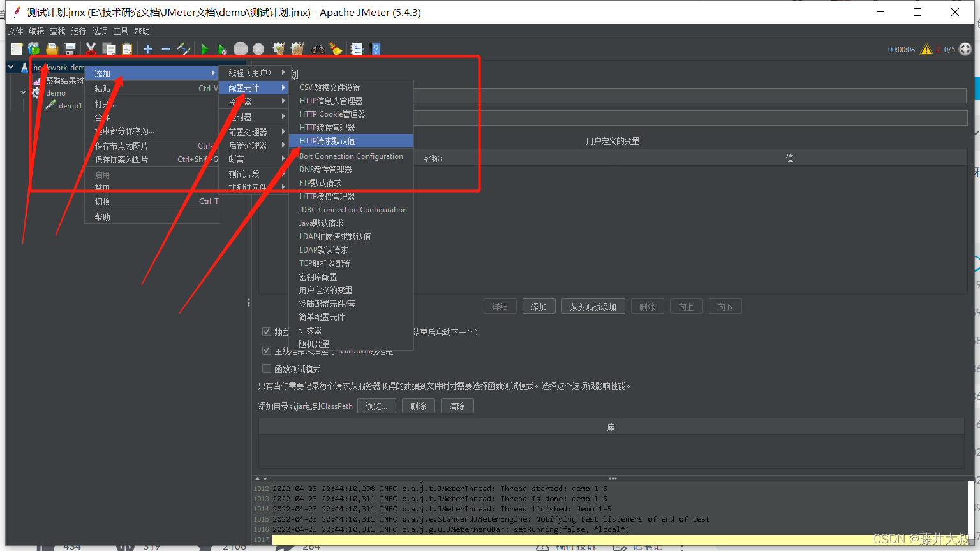
Task: Open the 帮助 menu in menu bar
Action: [142, 31]
